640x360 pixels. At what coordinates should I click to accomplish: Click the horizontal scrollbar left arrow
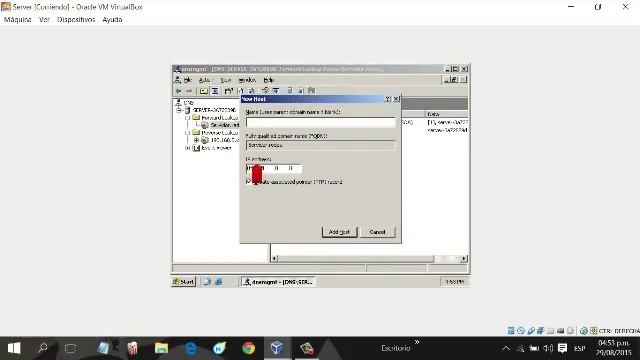pos(274,259)
